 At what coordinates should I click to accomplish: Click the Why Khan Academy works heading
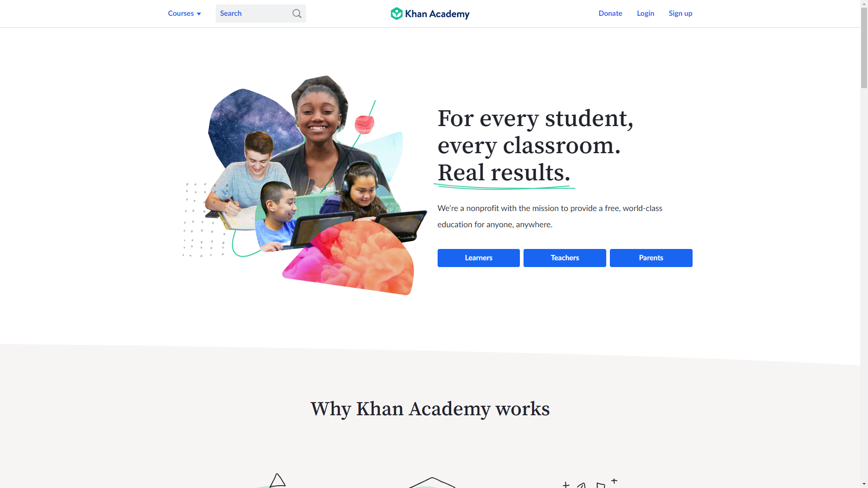coord(430,409)
